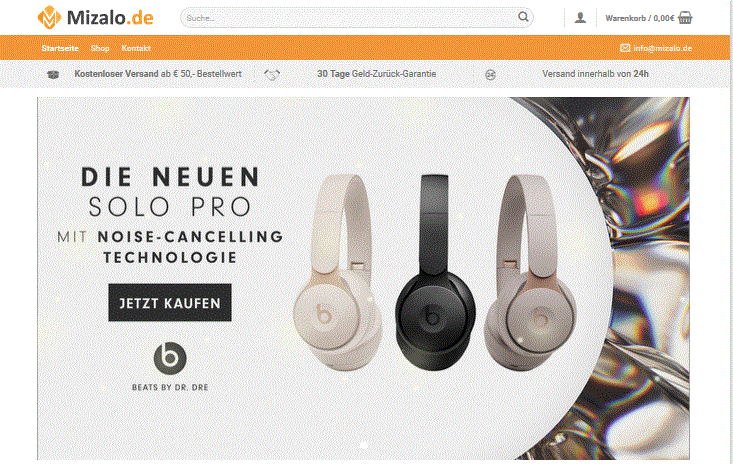
Task: Click the envelope email icon
Action: (625, 48)
